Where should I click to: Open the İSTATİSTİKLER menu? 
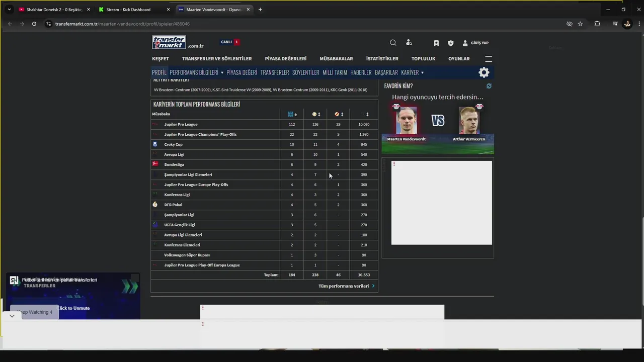(x=382, y=59)
